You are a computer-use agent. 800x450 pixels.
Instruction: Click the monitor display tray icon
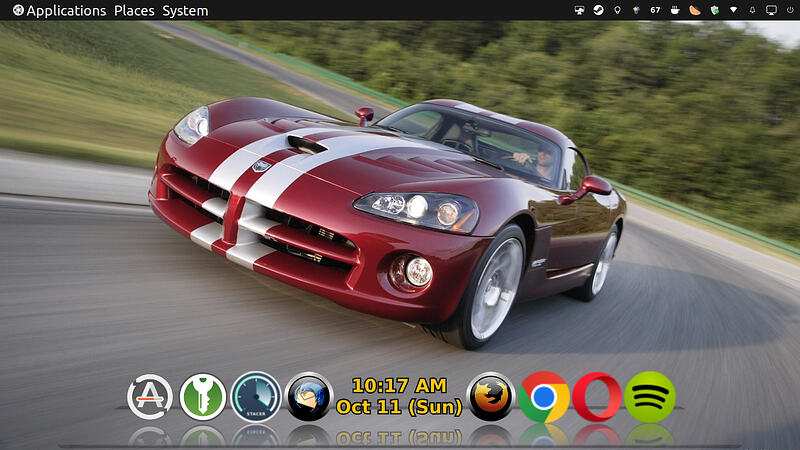(771, 10)
